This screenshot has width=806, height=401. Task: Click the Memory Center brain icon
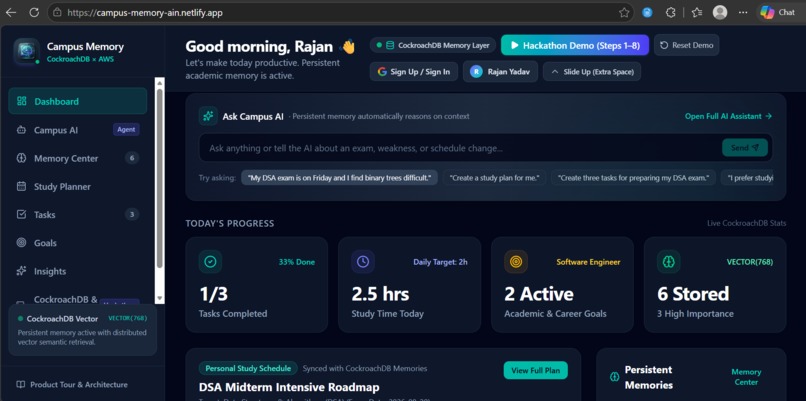pos(22,158)
